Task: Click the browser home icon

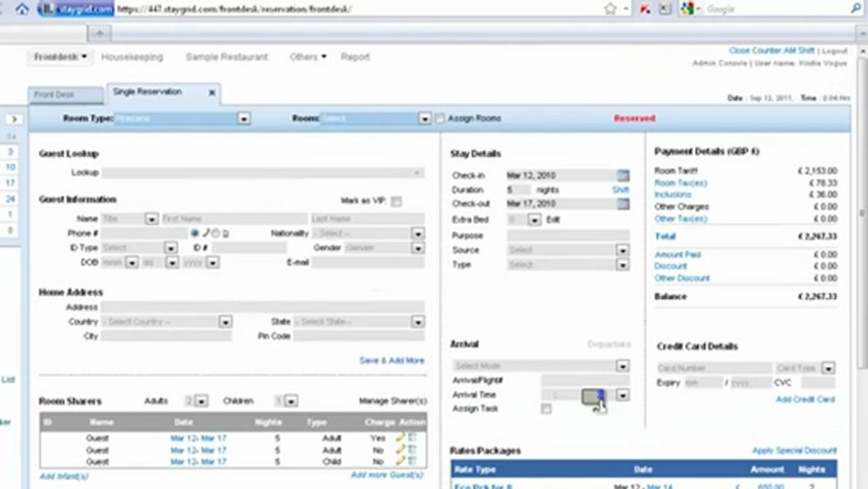Action: (22, 9)
